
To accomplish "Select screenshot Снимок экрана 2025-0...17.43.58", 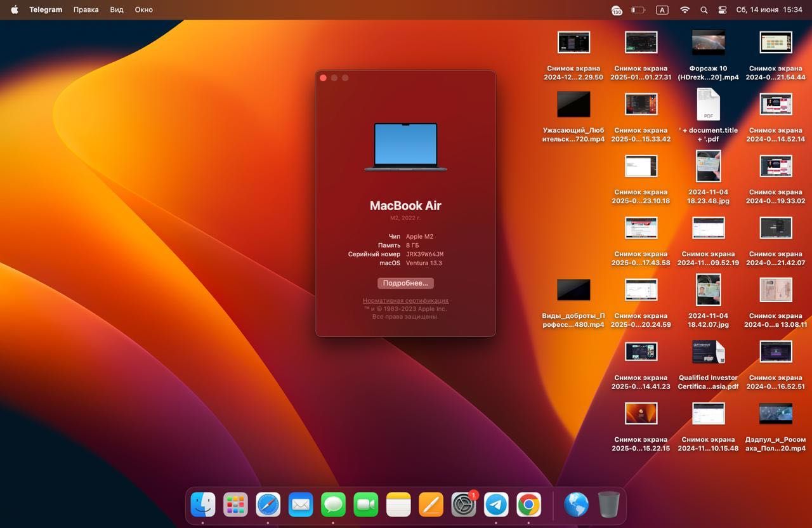I will coord(641,241).
